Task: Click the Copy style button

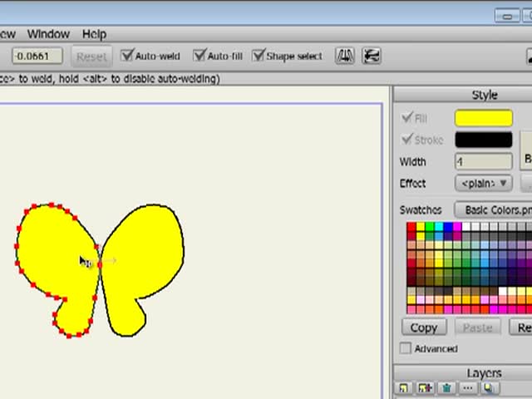Action: coord(424,328)
